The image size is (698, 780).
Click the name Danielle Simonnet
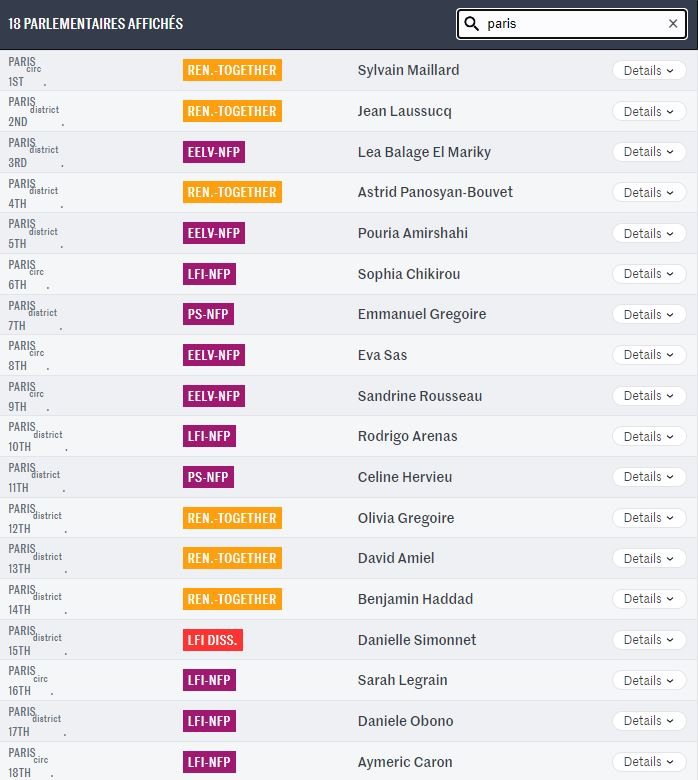click(x=416, y=640)
